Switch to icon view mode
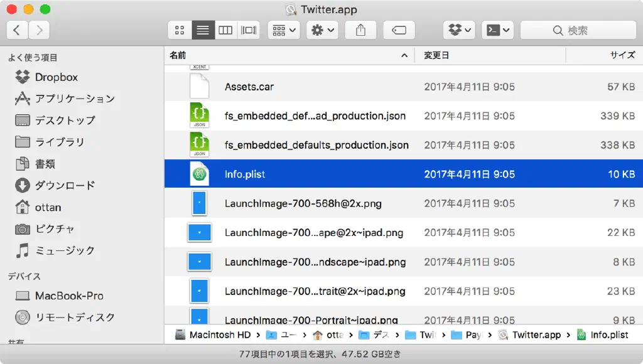The height and width of the screenshot is (364, 643). 180,30
